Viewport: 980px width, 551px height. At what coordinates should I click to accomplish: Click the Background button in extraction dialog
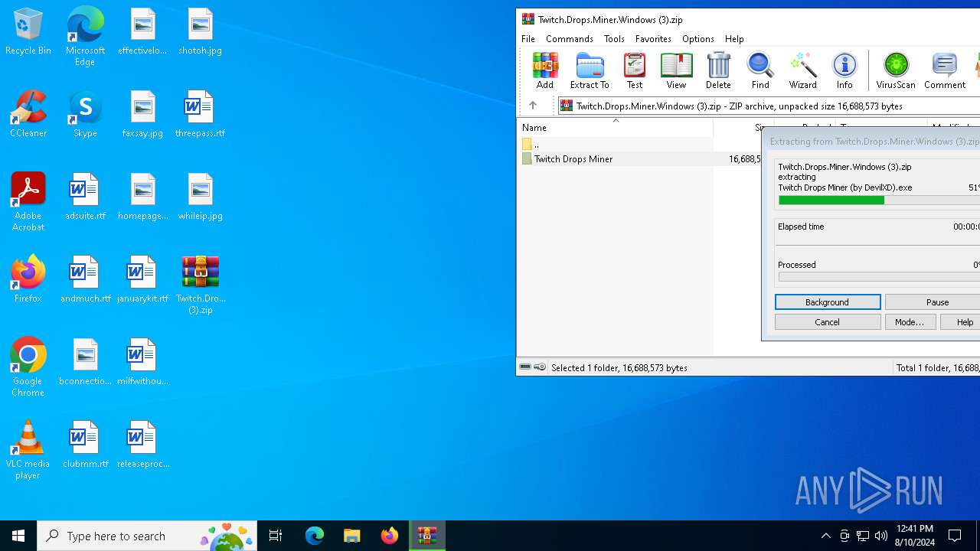pyautogui.click(x=828, y=302)
